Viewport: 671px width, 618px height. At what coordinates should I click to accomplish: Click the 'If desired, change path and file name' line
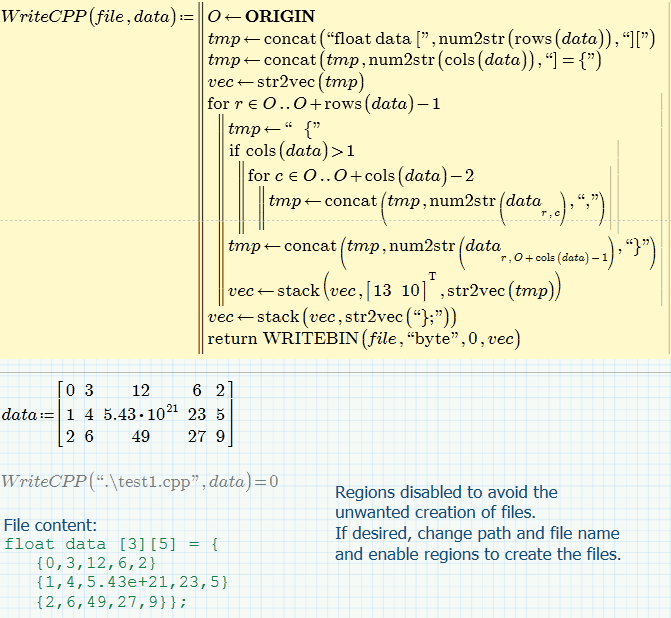pos(477,533)
